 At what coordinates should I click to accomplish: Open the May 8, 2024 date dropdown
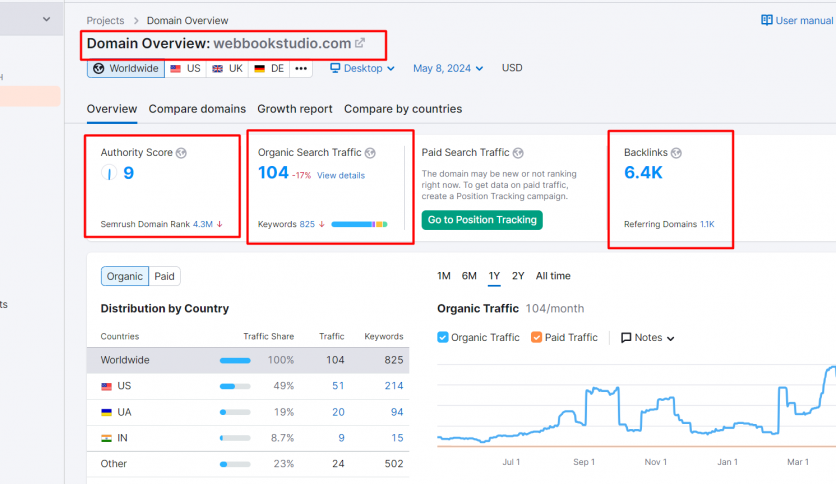coord(448,68)
